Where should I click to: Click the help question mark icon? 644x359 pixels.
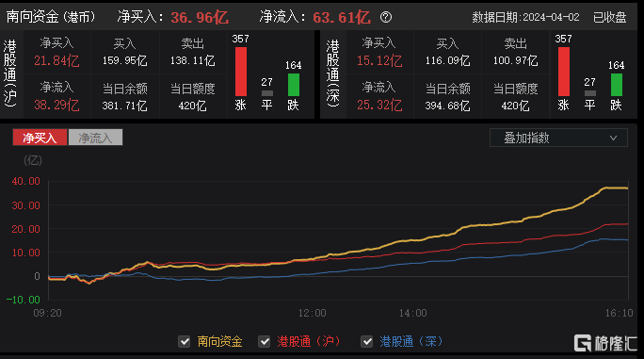[x=386, y=17]
